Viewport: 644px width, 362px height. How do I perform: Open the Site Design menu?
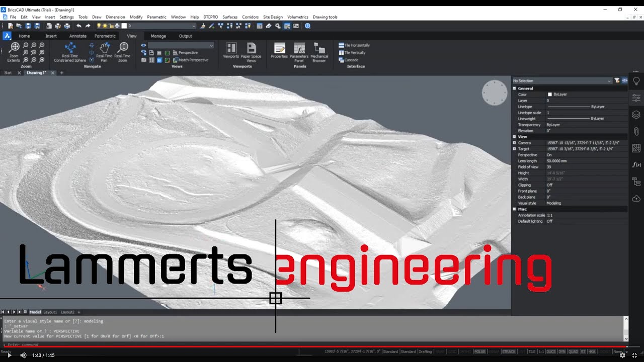273,17
